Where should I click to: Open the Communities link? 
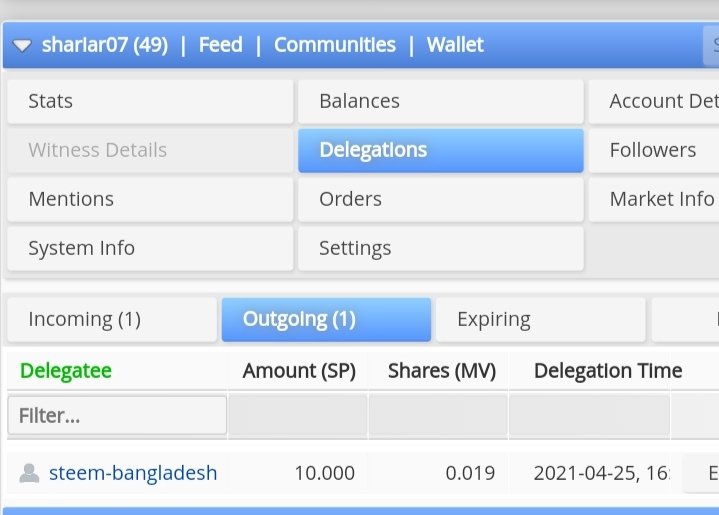334,45
